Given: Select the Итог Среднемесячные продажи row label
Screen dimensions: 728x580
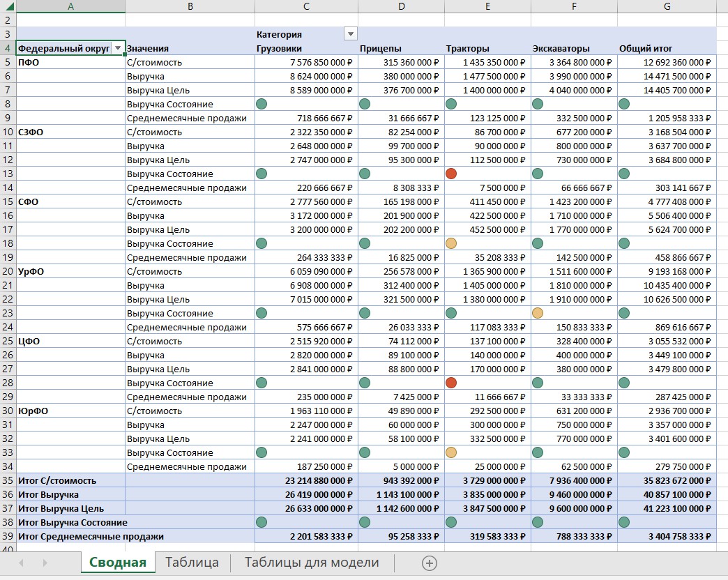Looking at the screenshot, I should coord(91,536).
